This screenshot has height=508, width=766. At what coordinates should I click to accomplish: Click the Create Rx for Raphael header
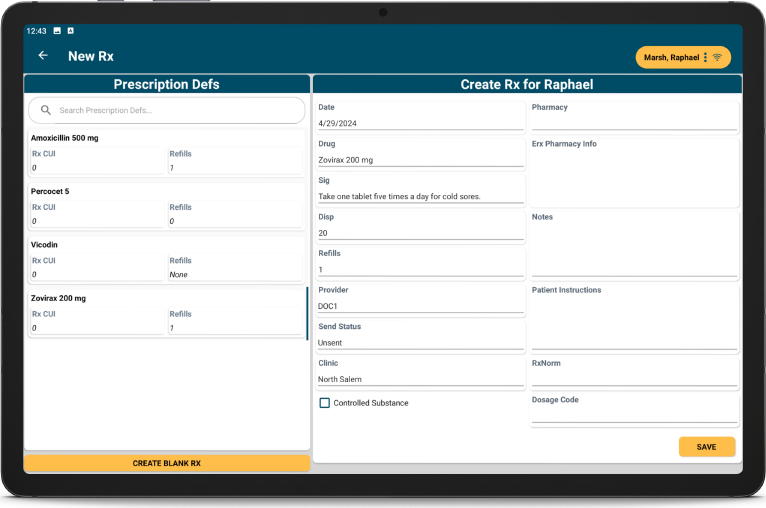(527, 84)
